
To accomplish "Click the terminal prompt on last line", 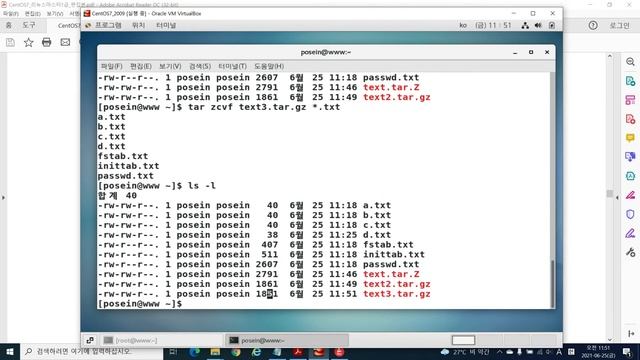I will click(140, 304).
